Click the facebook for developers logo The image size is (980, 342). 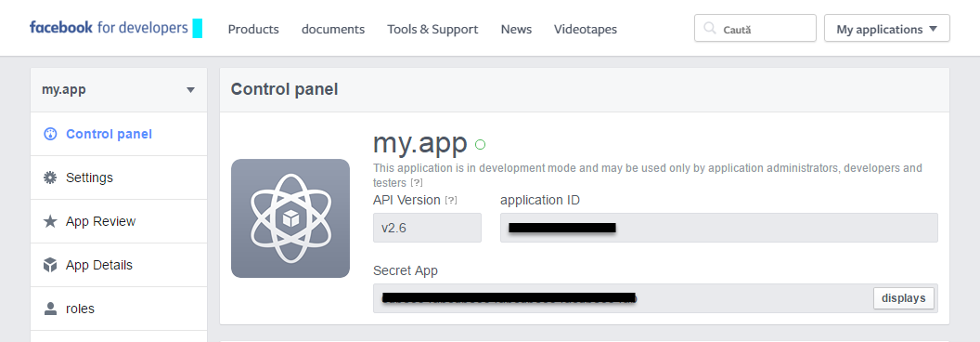tap(109, 28)
